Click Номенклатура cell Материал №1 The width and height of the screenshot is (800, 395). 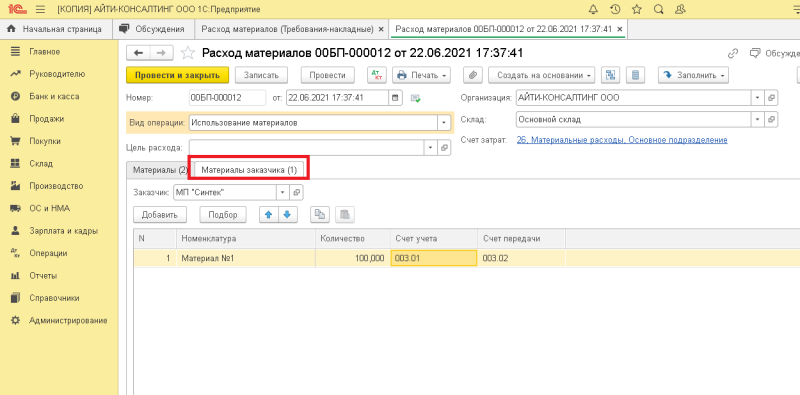pyautogui.click(x=246, y=259)
